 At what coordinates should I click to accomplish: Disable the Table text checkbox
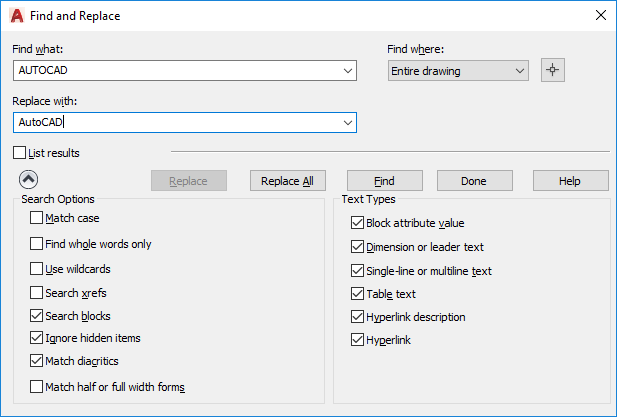point(358,294)
